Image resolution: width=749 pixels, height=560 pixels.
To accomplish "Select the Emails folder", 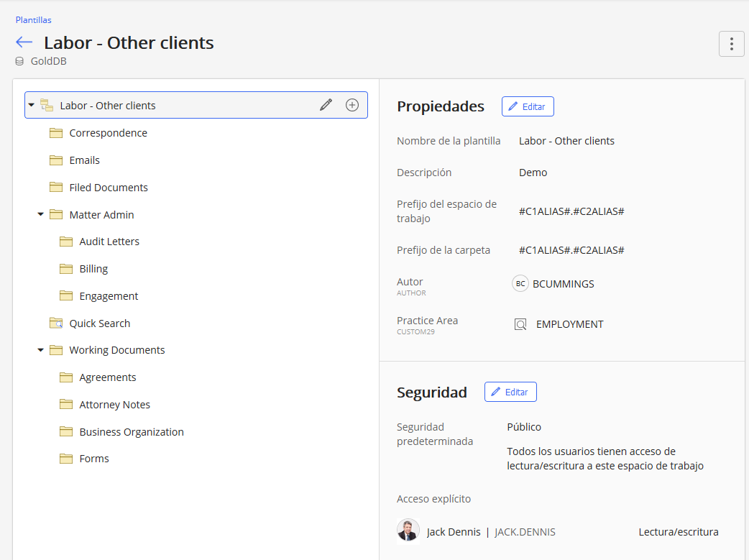I will pos(84,160).
